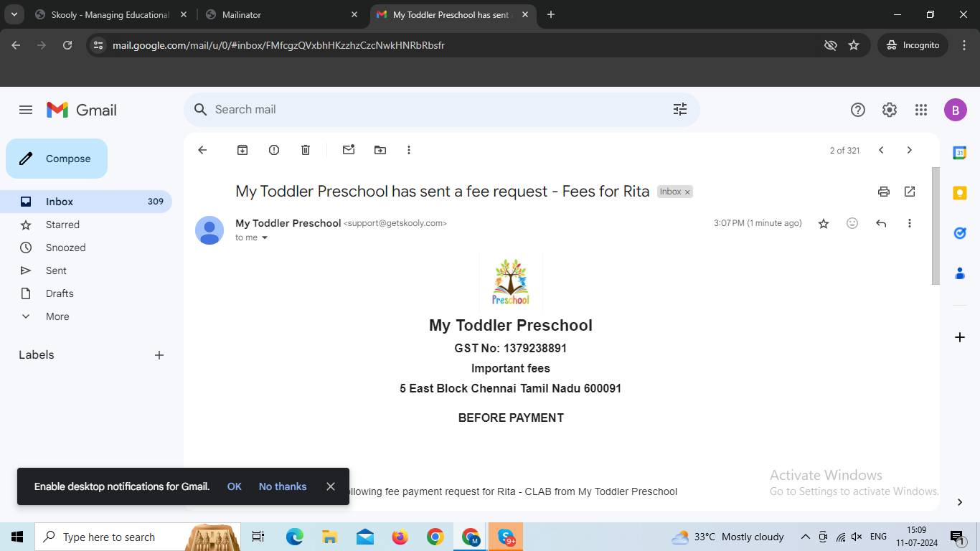Click the Gmail logo
The width and height of the screenshot is (980, 551).
click(82, 110)
